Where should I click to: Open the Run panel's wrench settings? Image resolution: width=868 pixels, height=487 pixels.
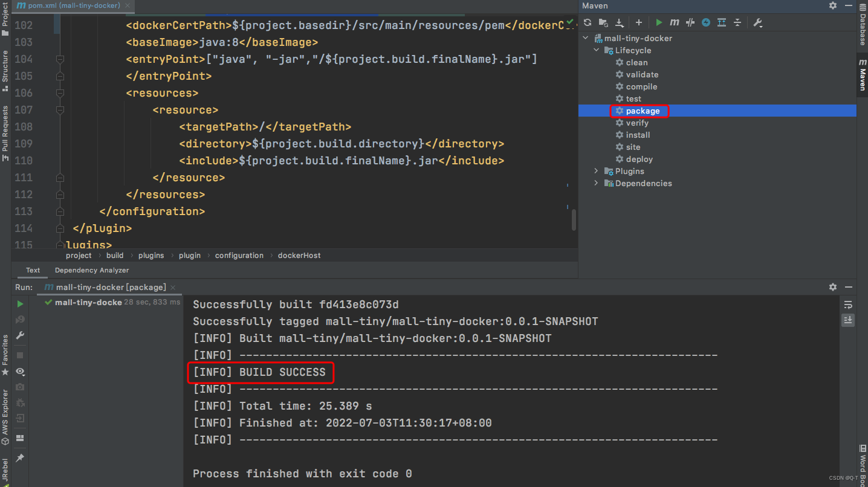(x=20, y=335)
